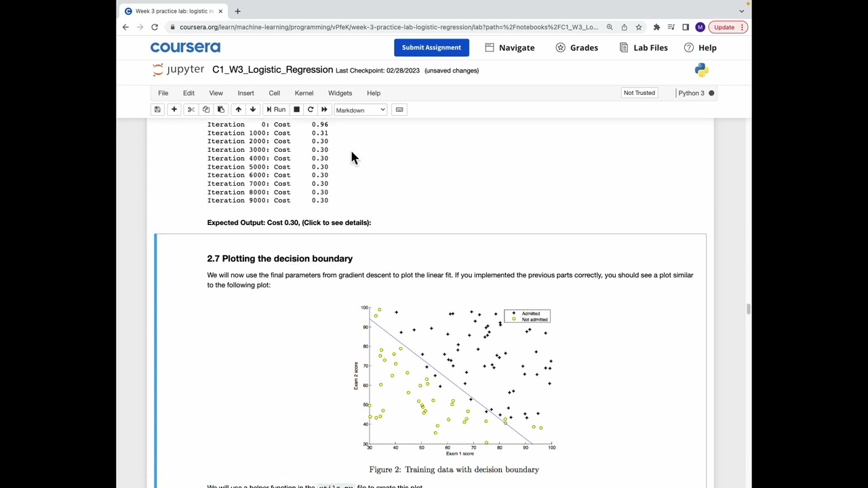The width and height of the screenshot is (868, 488).
Task: Move selected cell up arrow
Action: [x=238, y=110]
